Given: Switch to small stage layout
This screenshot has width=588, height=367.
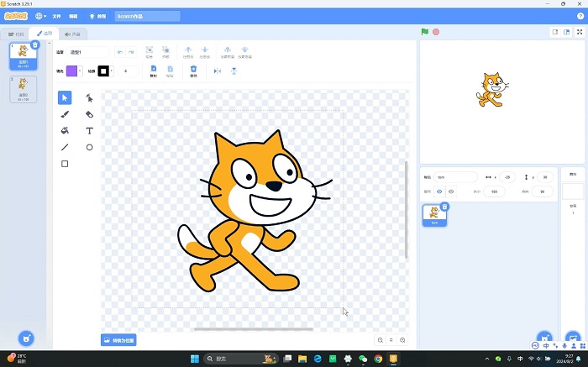Looking at the screenshot, I should [x=555, y=32].
